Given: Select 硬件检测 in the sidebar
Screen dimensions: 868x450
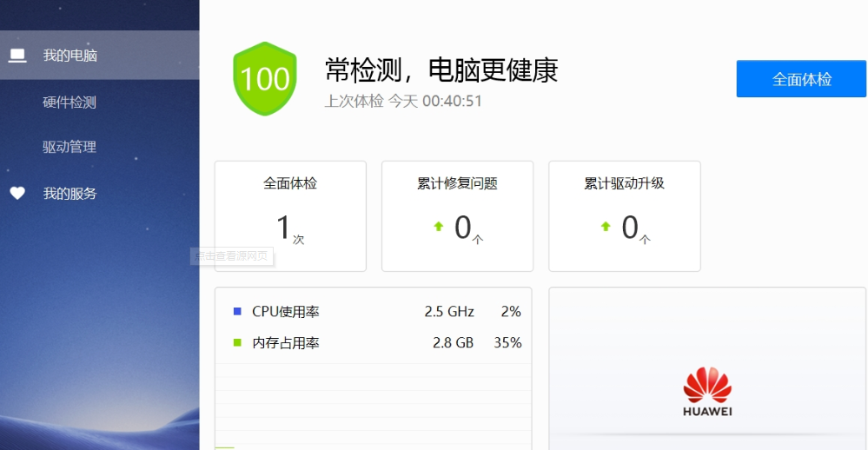Looking at the screenshot, I should [70, 103].
